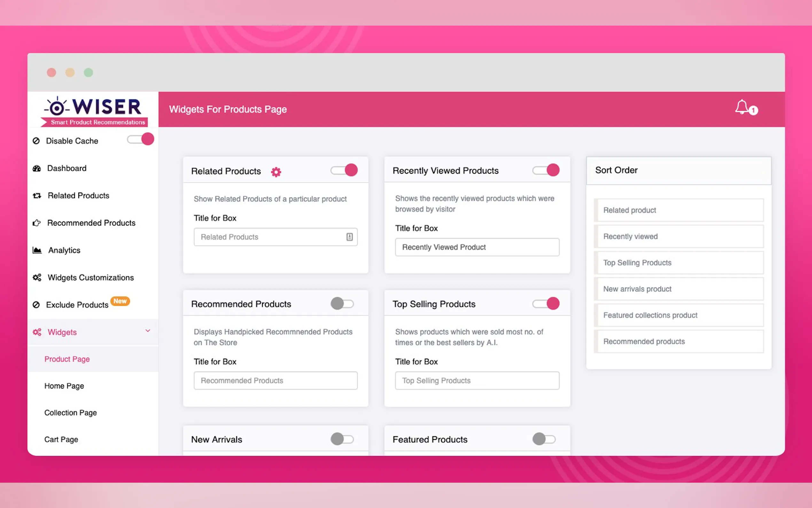
Task: Click the Wiser logo
Action: point(94,112)
